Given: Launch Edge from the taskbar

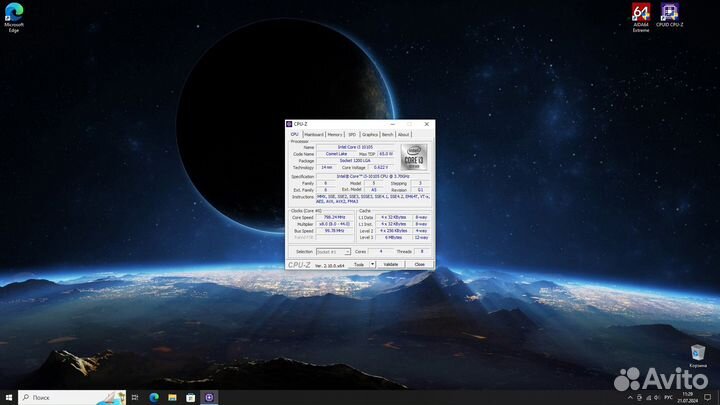Looking at the screenshot, I should pyautogui.click(x=154, y=398).
